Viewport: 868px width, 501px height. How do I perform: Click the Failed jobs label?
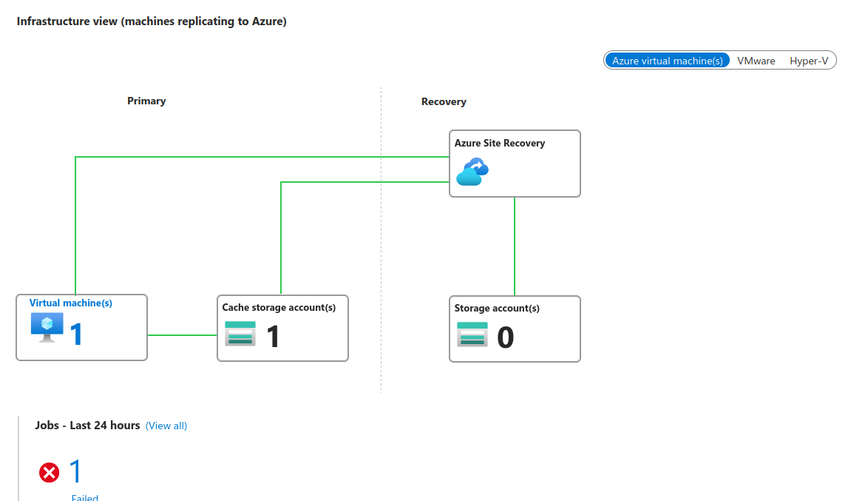pos(85,497)
